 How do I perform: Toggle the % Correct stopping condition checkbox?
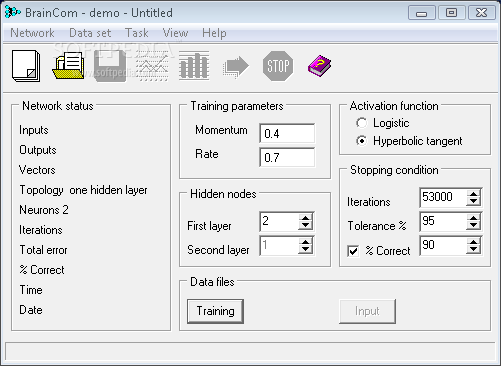point(353,251)
